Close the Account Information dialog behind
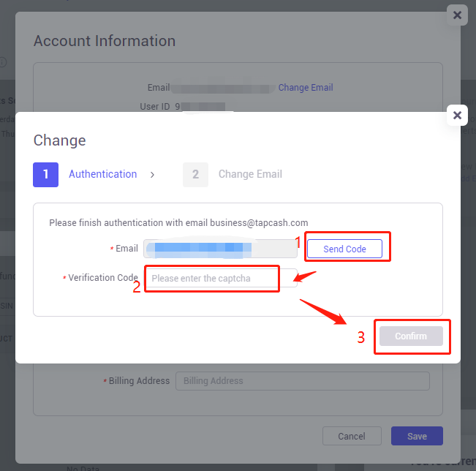Screen dimensions: 476x471 click(x=457, y=15)
